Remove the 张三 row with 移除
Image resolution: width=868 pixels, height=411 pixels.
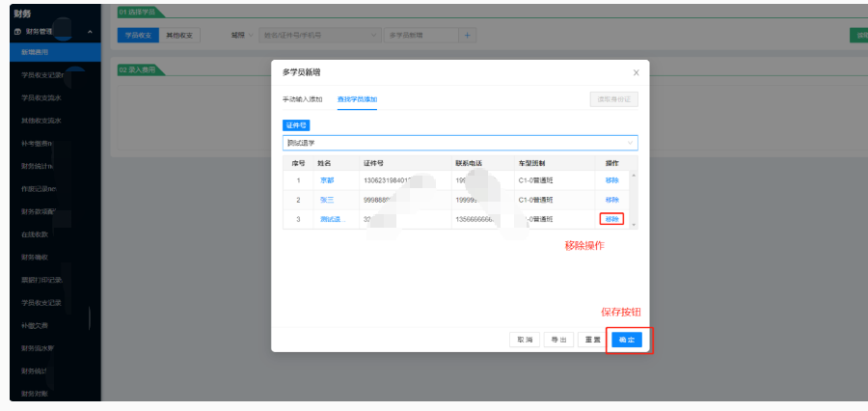click(x=611, y=200)
